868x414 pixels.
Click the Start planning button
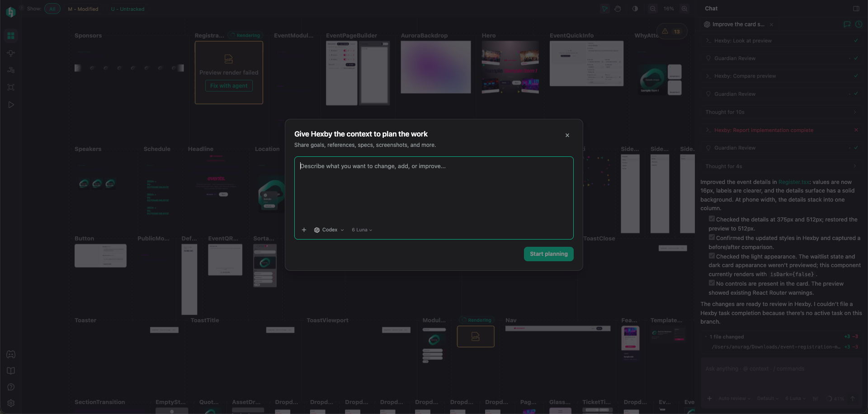(x=548, y=254)
